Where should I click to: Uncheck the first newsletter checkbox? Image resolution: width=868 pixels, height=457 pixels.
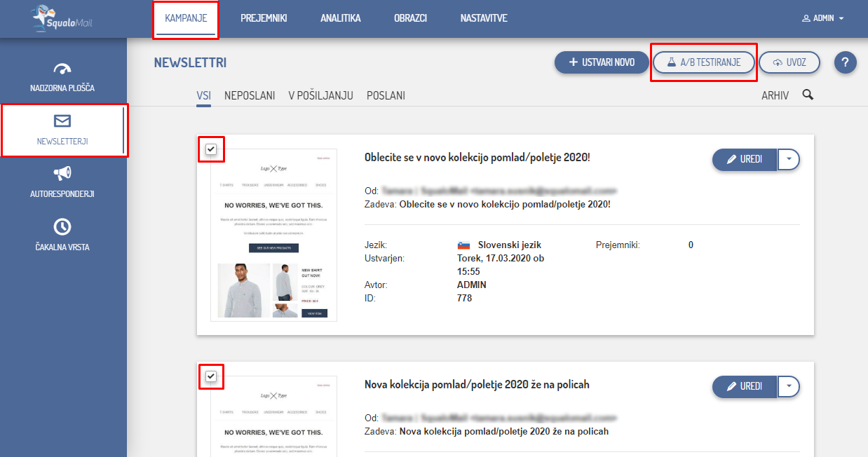211,149
